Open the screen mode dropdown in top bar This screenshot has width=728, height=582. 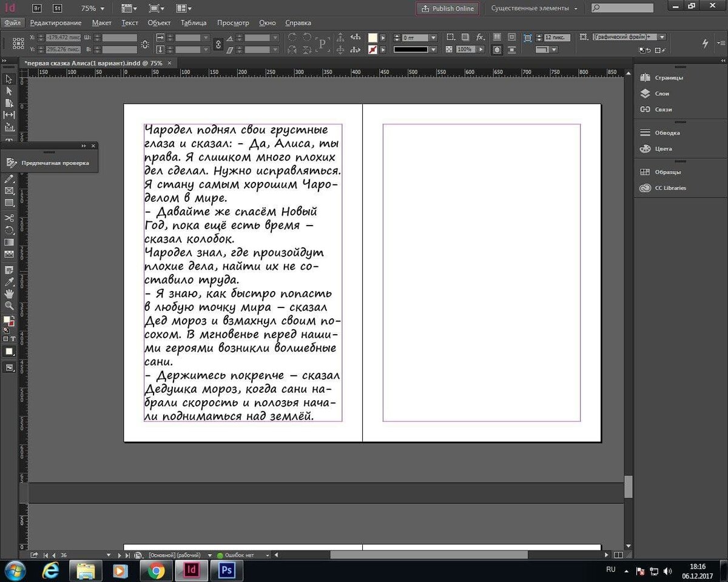pyautogui.click(x=156, y=8)
